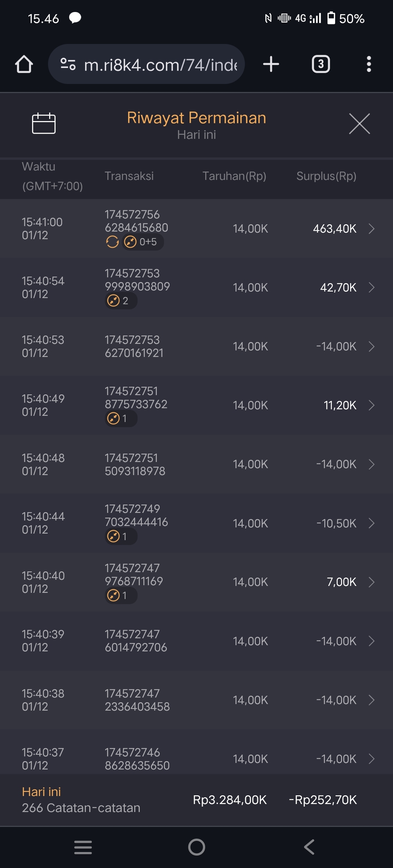Expand the 463,40K surplus transaction details
This screenshot has width=393, height=868.
371,229
